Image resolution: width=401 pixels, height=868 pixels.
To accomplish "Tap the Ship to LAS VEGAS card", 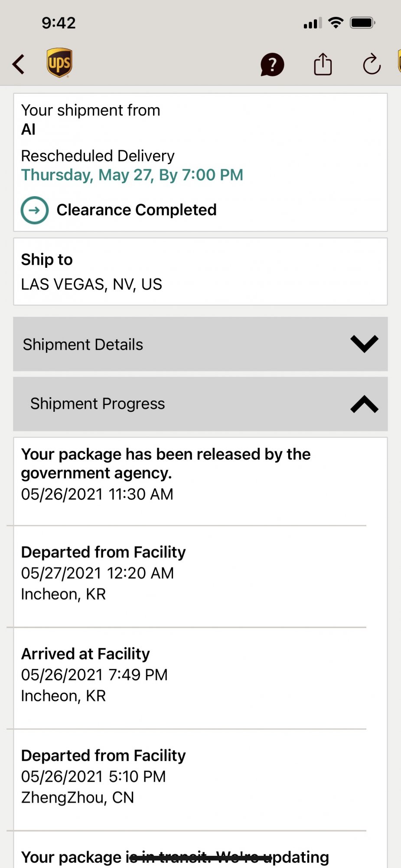I will (200, 272).
